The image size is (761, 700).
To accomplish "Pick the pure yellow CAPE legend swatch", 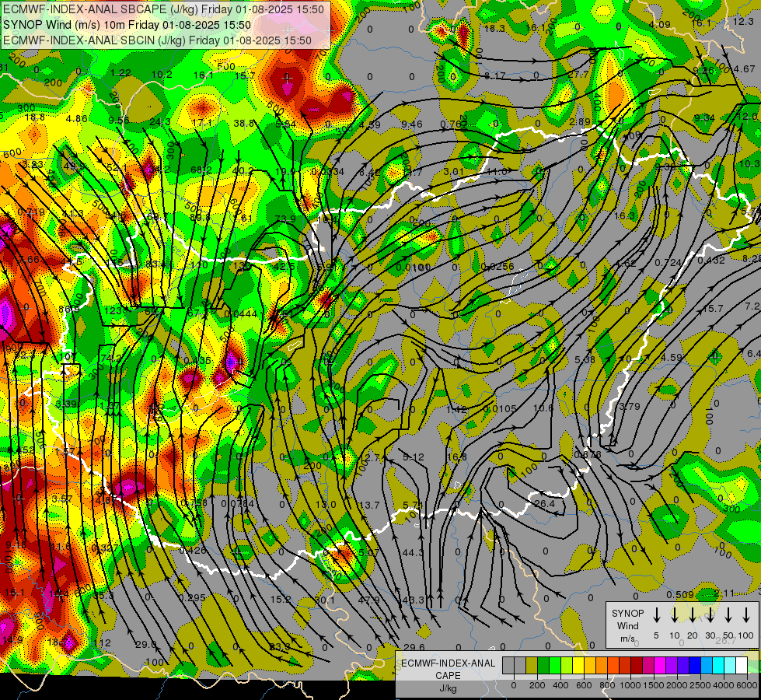I will click(578, 666).
